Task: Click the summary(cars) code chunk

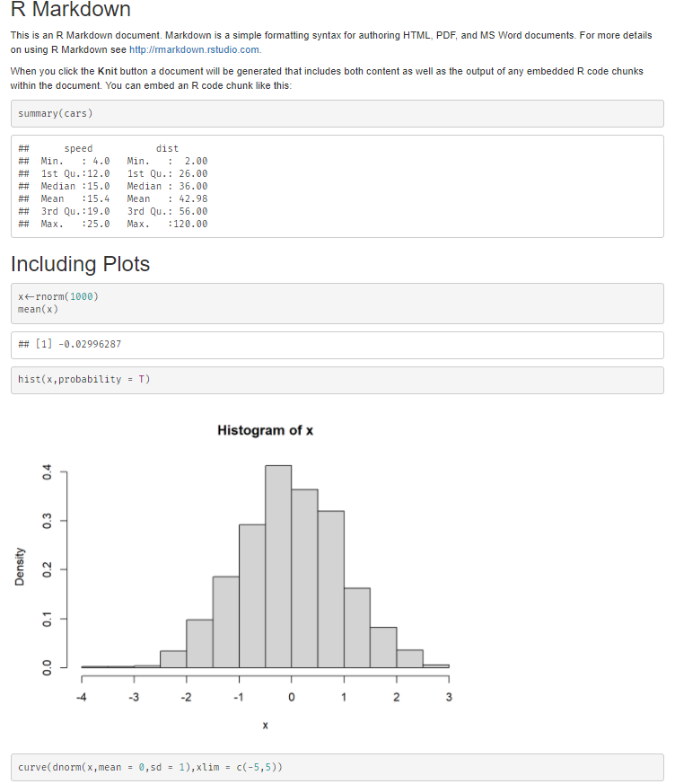Action: point(337,113)
